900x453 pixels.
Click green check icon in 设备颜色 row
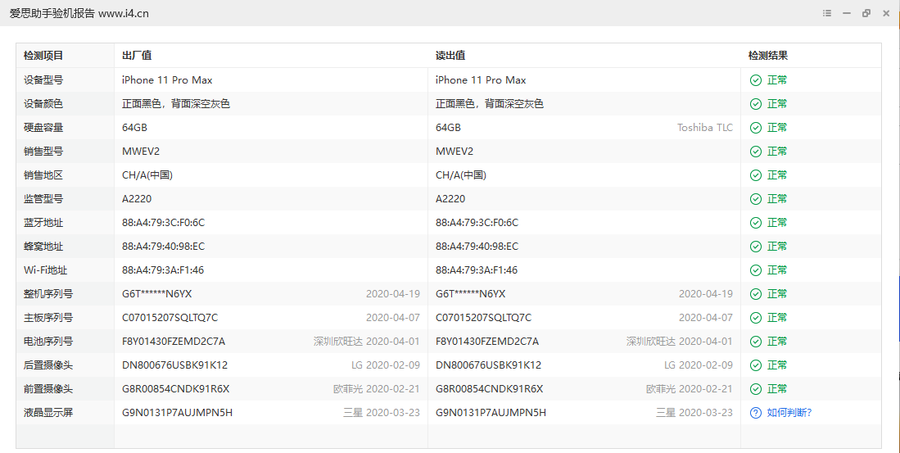(755, 104)
